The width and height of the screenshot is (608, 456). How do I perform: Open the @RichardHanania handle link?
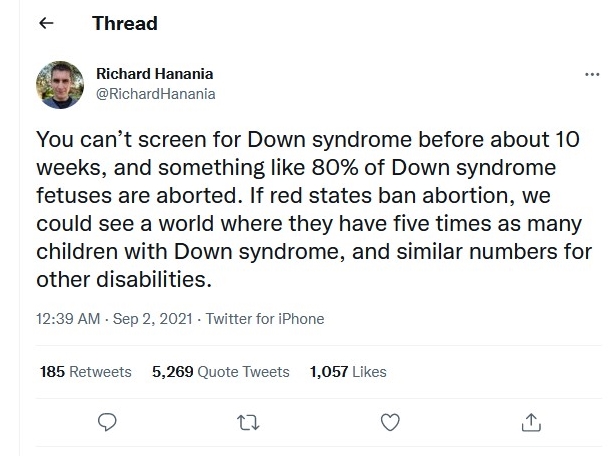(x=155, y=94)
